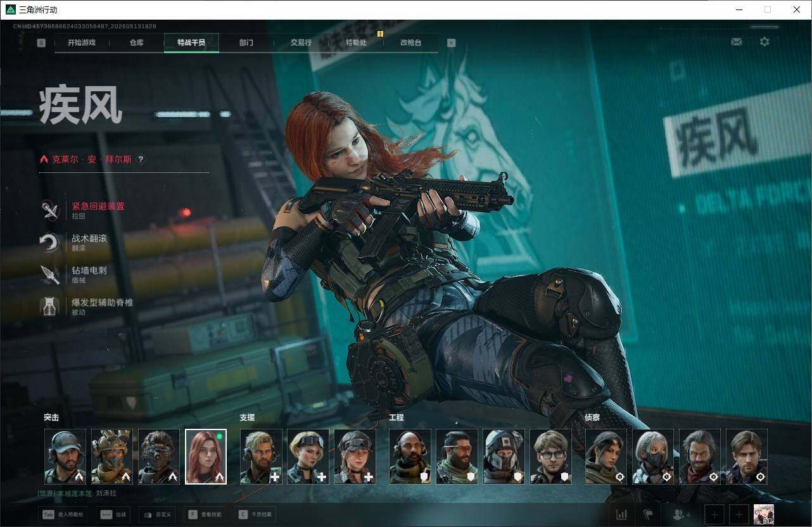The image size is (812, 527).
Task: Click the 进入特勤处 button
Action: click(x=62, y=514)
